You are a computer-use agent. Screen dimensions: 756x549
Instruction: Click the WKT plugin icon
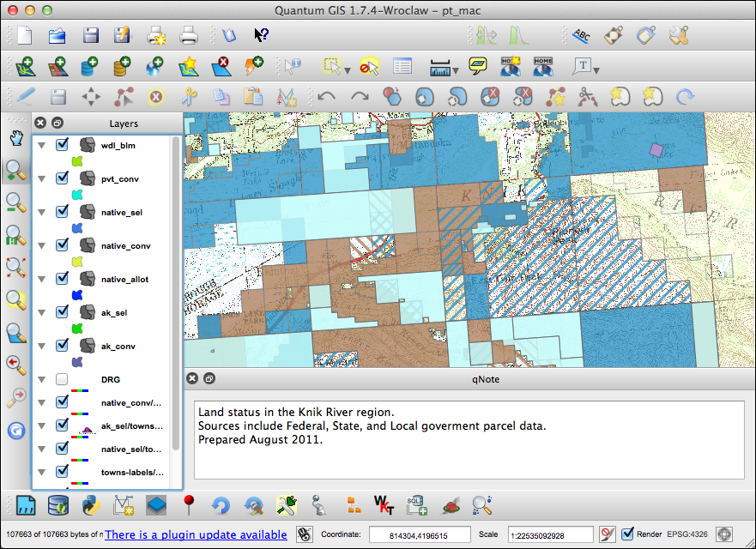coord(384,505)
